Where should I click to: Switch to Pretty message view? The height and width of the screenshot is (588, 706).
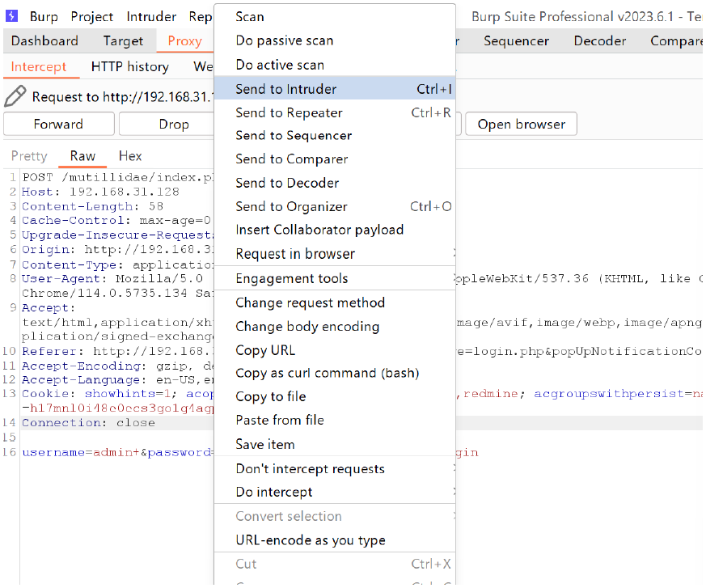[x=29, y=156]
